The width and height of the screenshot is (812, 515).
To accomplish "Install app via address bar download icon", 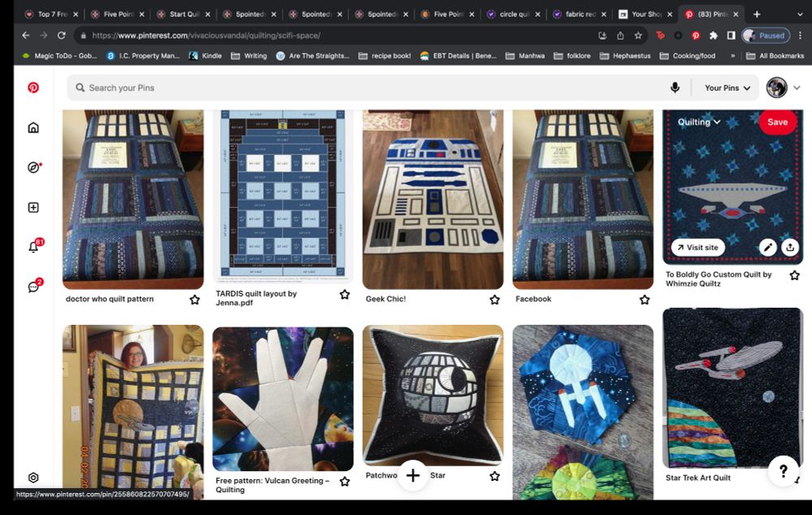I will click(x=603, y=35).
